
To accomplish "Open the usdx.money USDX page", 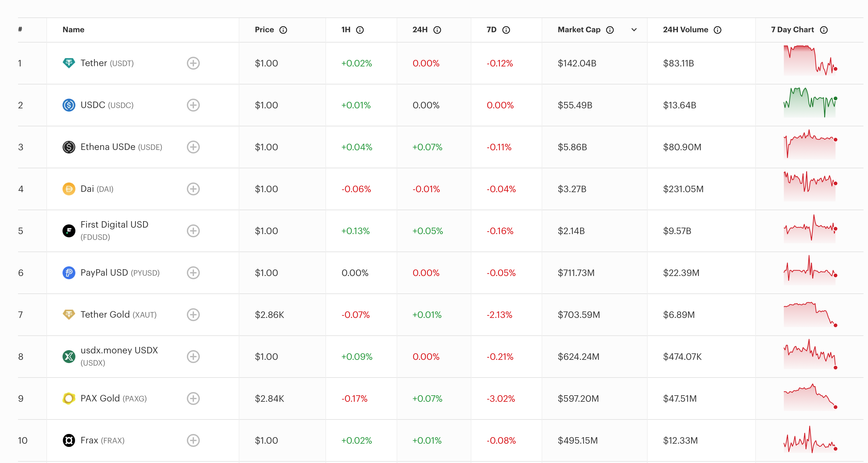I will [119, 357].
